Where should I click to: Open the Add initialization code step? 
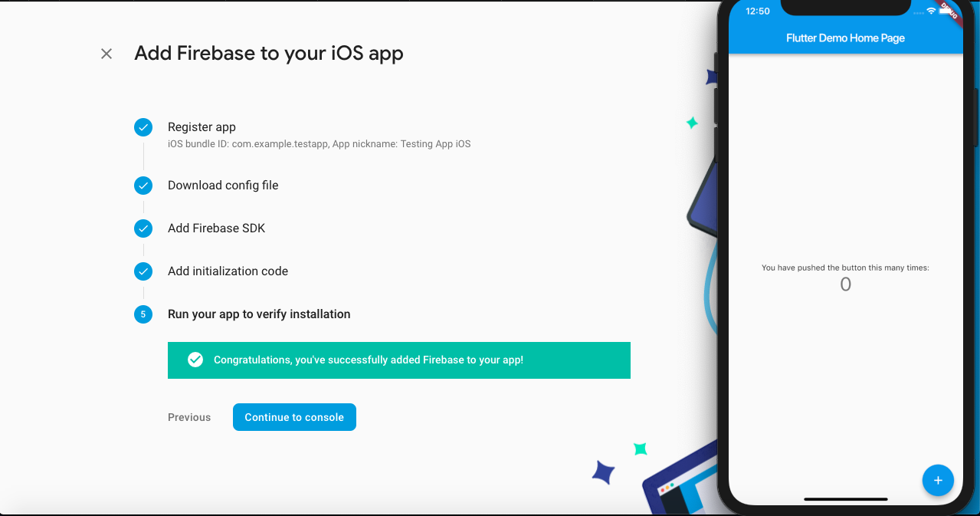(228, 271)
